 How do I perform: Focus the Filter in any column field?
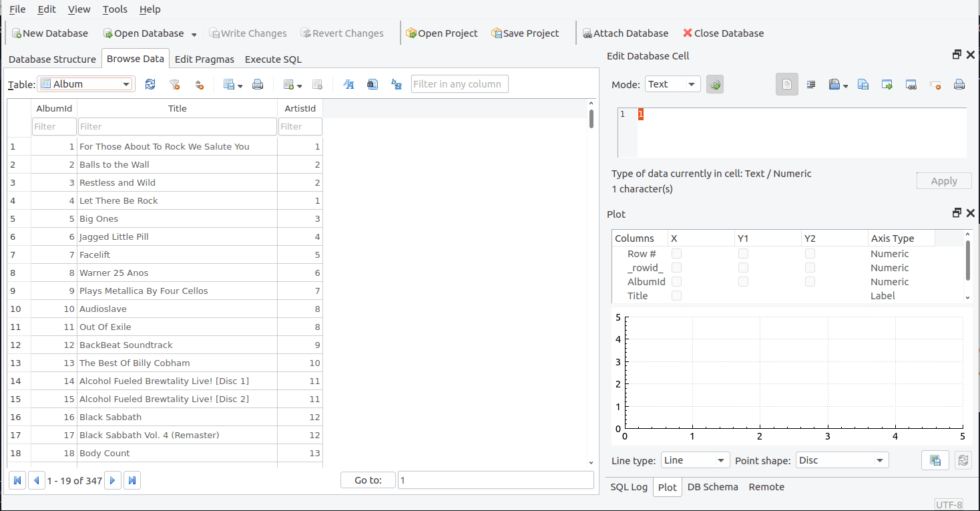[460, 84]
